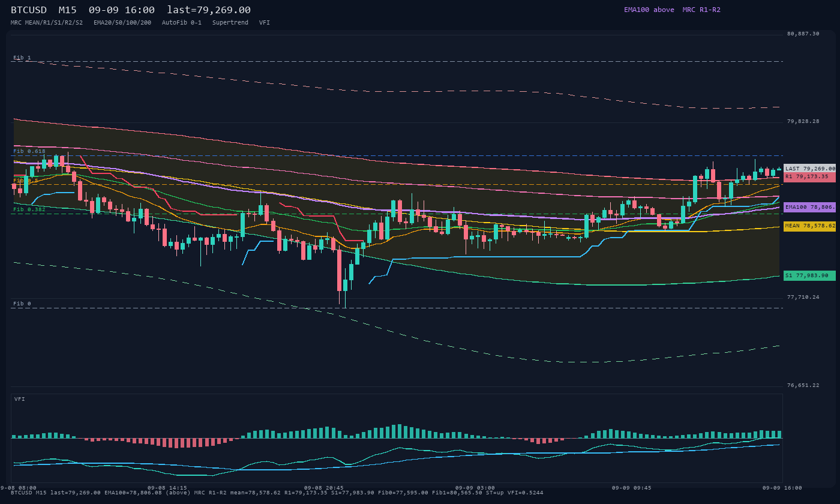
Task: Click the Fib 1 level label
Action: (22, 58)
